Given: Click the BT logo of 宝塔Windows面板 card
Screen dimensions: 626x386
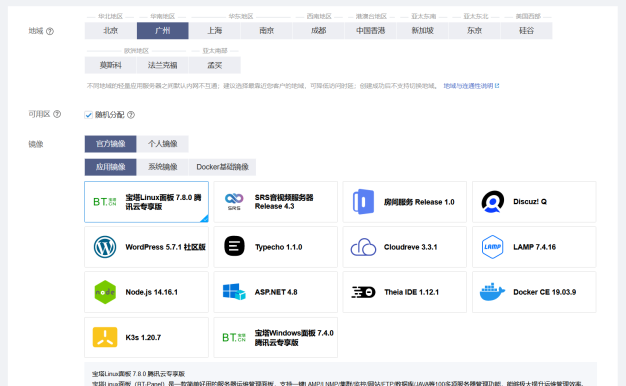Looking at the screenshot, I should pos(234,338).
